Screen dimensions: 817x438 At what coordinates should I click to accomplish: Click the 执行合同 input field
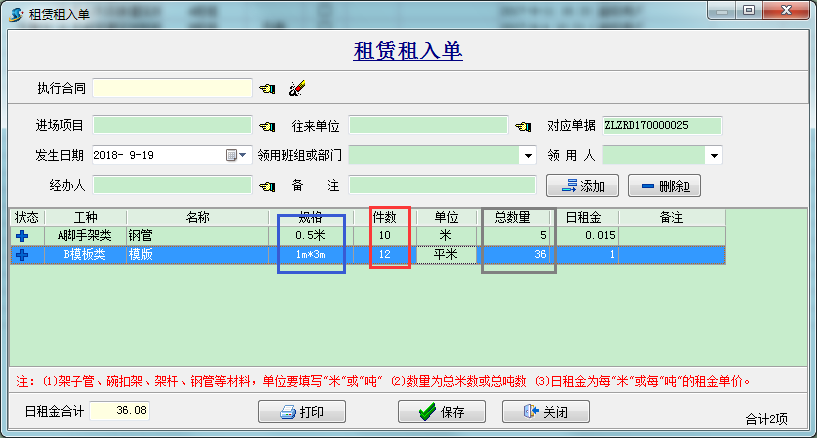pyautogui.click(x=172, y=89)
